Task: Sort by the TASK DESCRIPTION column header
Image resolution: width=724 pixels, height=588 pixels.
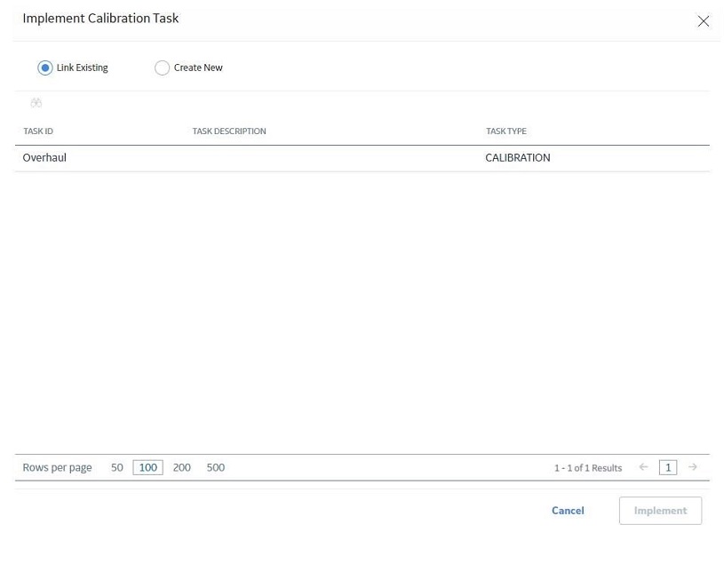Action: point(229,131)
